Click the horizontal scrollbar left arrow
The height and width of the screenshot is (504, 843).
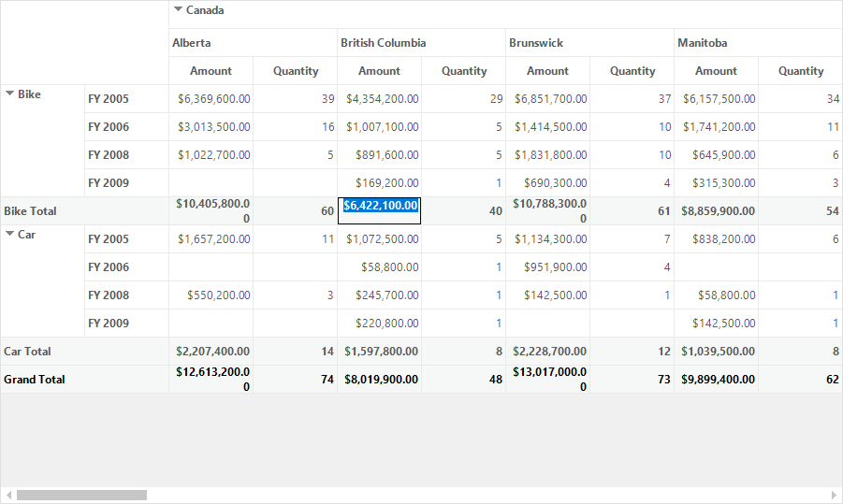coord(8,495)
